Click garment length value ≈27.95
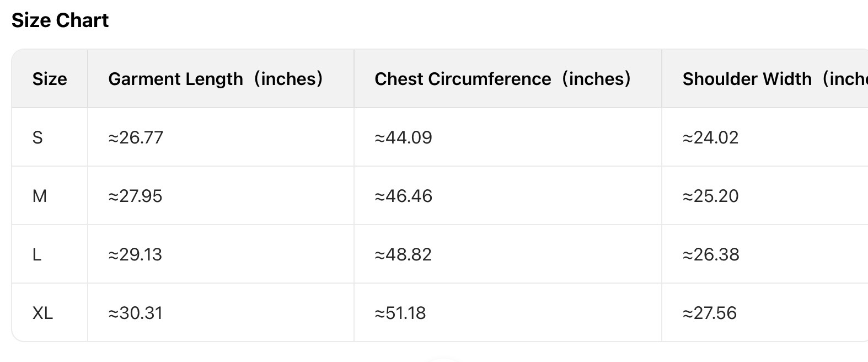Image resolution: width=868 pixels, height=362 pixels. click(135, 196)
